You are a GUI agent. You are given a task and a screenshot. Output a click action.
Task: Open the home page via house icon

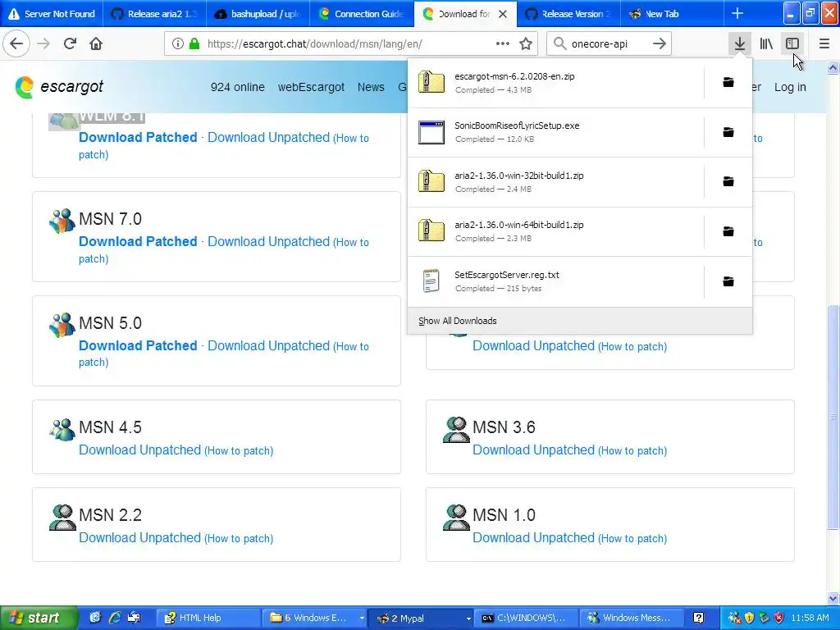coord(96,43)
